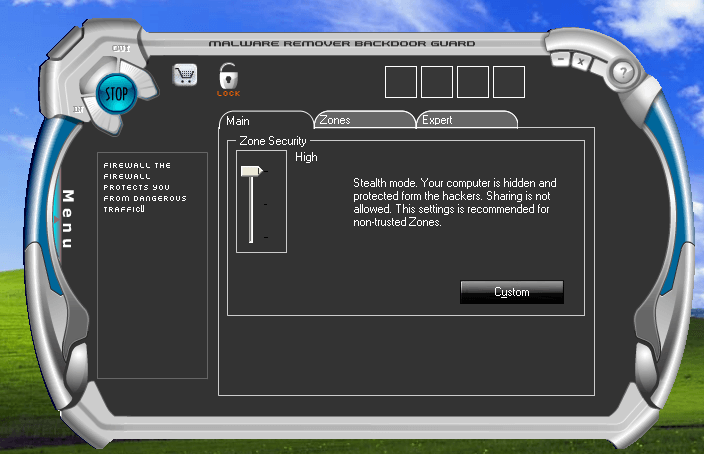This screenshot has width=704, height=454.
Task: Click the 'Firewall the firewall protects' info text
Action: click(145, 187)
